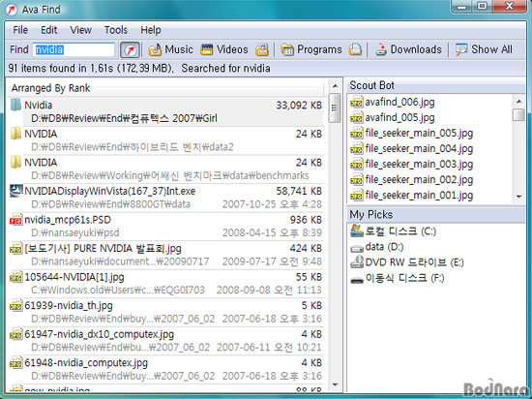Click the date 2009-07-17 오전 9:48
Screen dimensions: 532x399
pos(272,261)
